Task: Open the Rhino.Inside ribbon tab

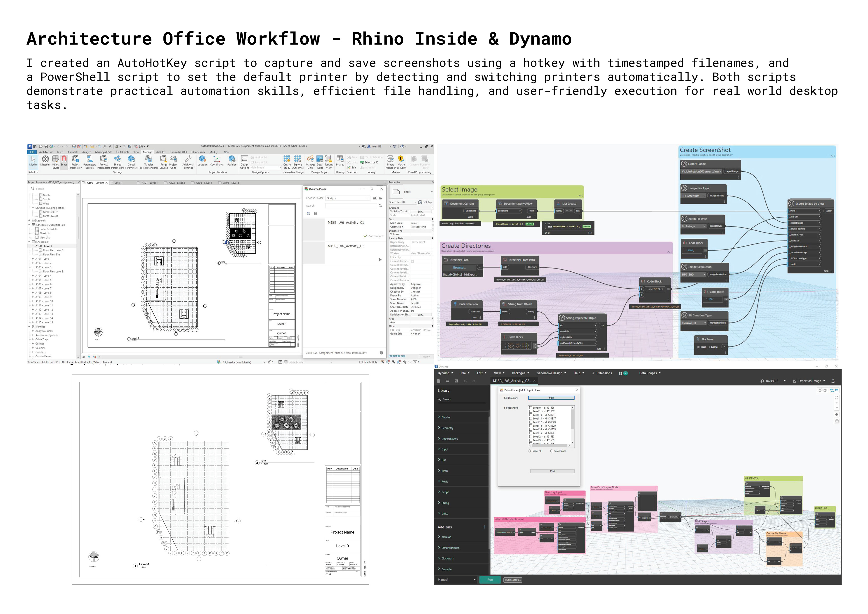Action: [198, 152]
